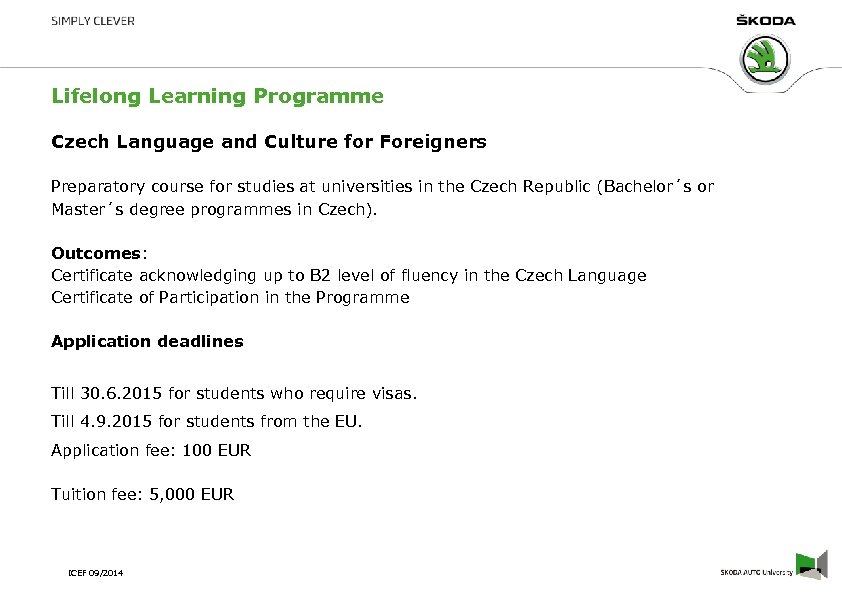Image resolution: width=842 pixels, height=595 pixels.
Task: Click the Till 30.6.2015 visa deadline line
Action: [x=233, y=393]
